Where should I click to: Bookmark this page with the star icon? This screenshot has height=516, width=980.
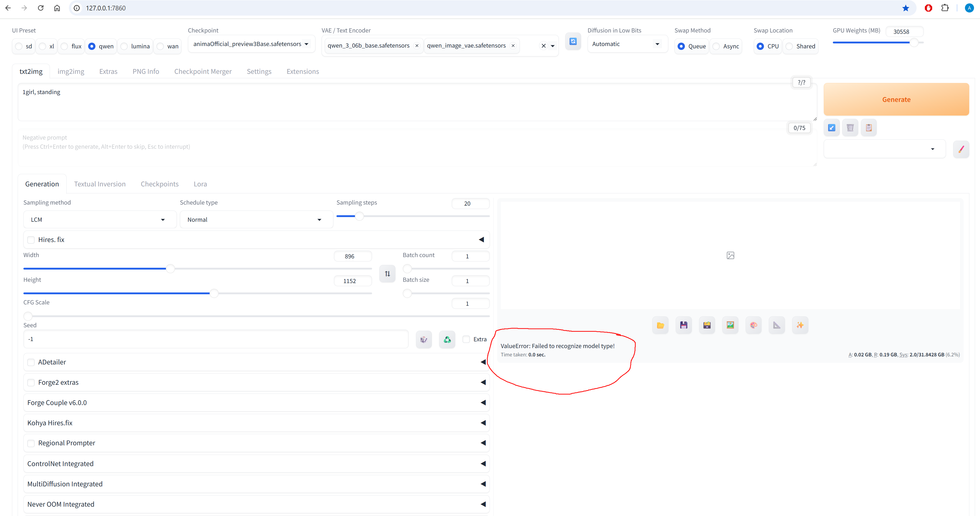coord(906,8)
